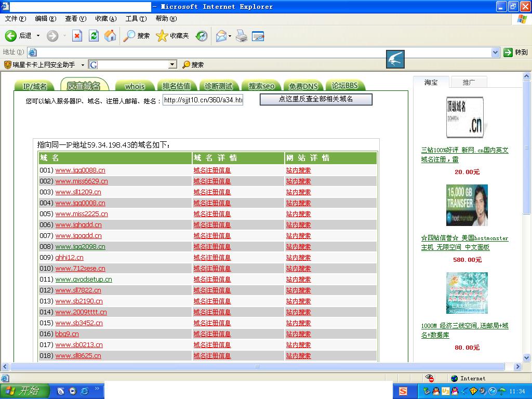
Task: Click the Refresh page icon
Action: [94, 36]
